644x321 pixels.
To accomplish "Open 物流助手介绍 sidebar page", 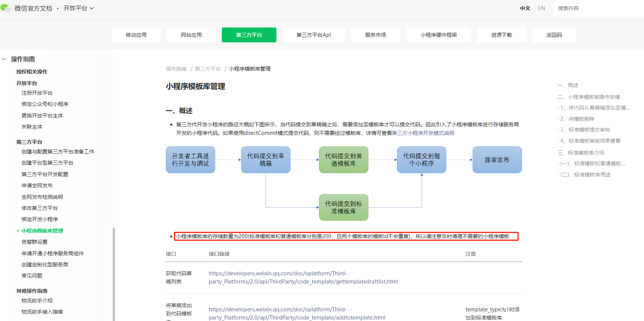I will (x=37, y=301).
